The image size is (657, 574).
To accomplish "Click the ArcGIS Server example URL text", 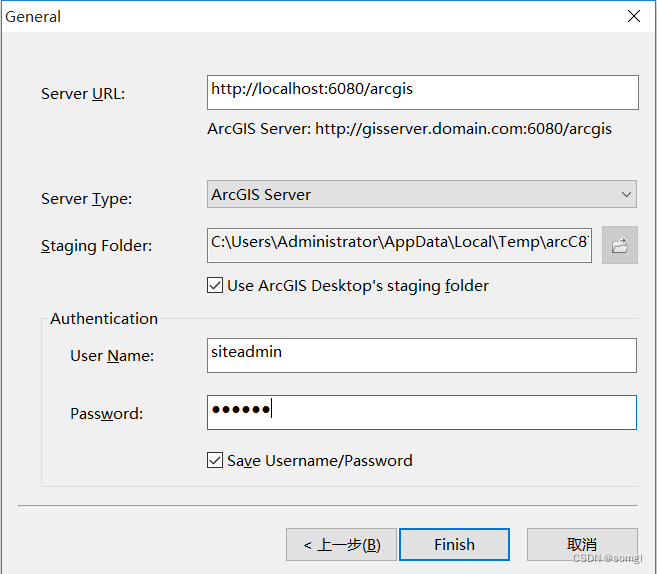I will coord(409,129).
